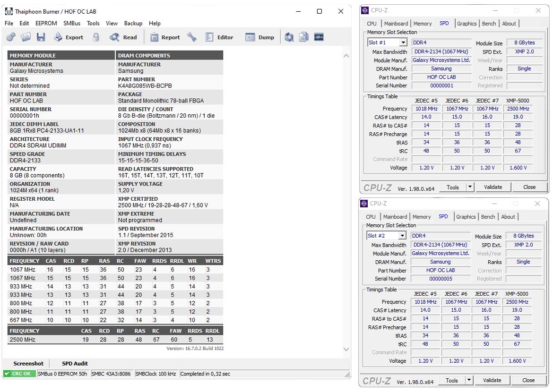
Task: Click Serial Number 00000005 in lower CPU-Z
Action: [x=441, y=279]
